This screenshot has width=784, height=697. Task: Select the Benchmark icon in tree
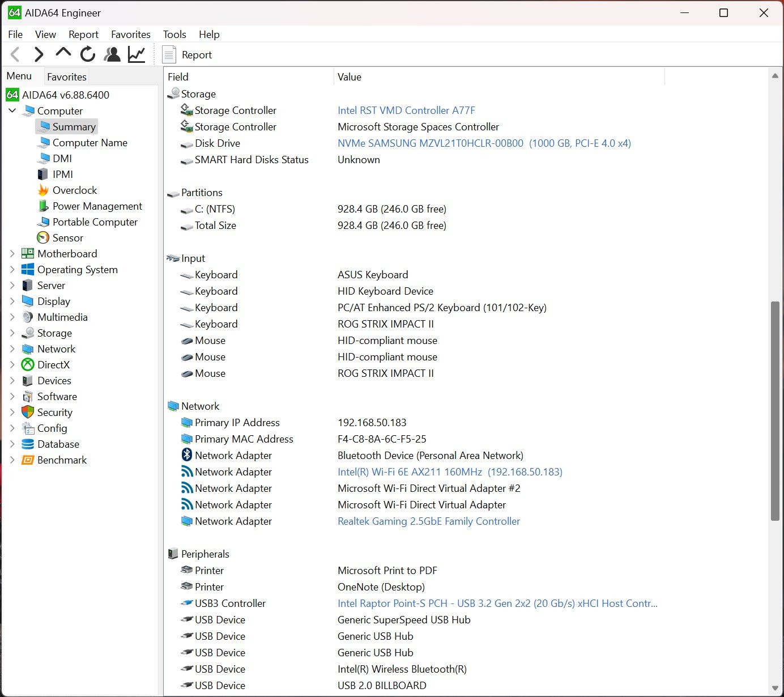pyautogui.click(x=28, y=460)
